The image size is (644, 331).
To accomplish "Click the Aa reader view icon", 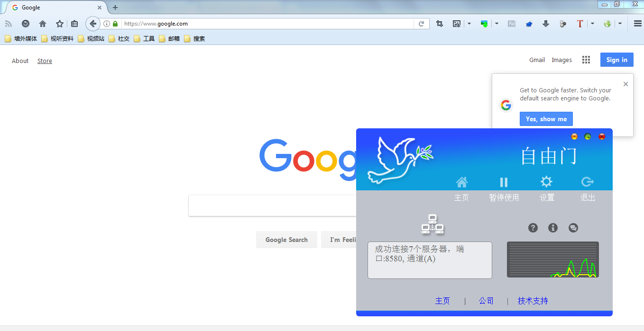I will point(511,24).
